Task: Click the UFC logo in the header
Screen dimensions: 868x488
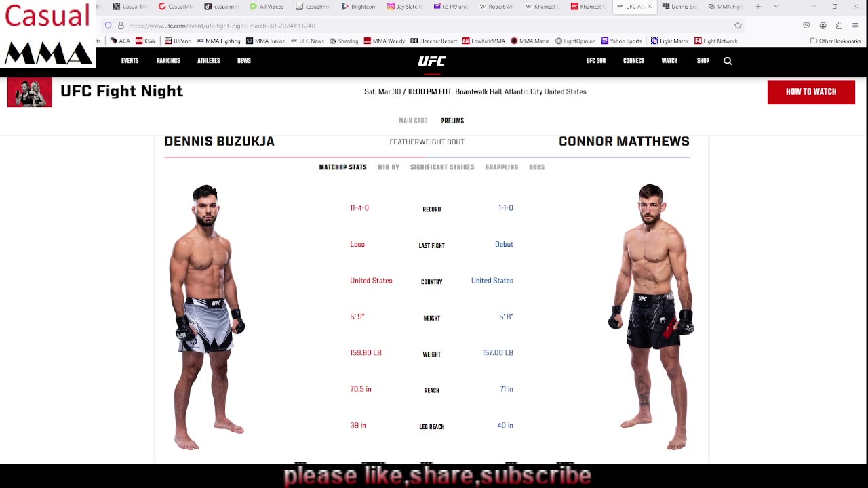Action: [432, 61]
